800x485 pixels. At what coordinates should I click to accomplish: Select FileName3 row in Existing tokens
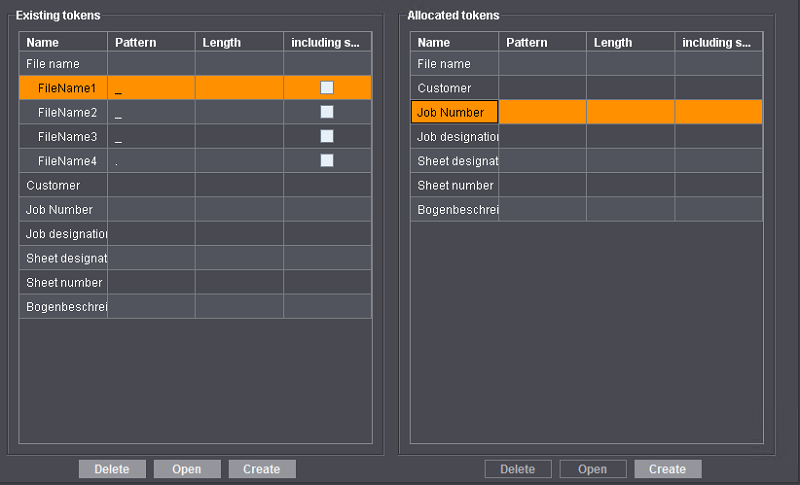click(195, 137)
